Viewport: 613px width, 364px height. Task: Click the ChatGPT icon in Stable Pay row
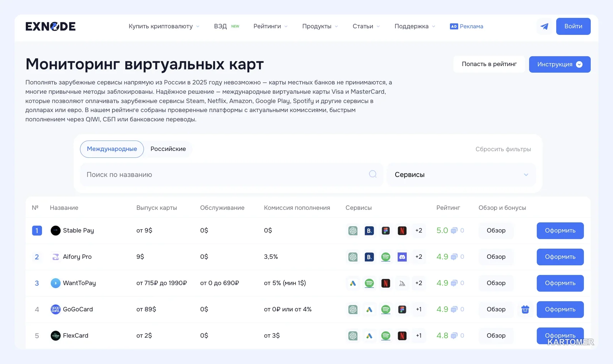pyautogui.click(x=353, y=230)
